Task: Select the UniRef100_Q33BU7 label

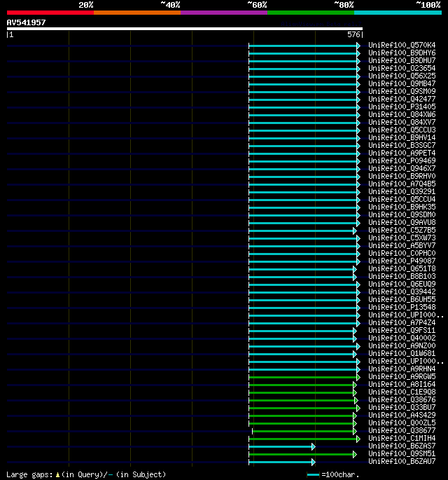Action: click(x=402, y=407)
